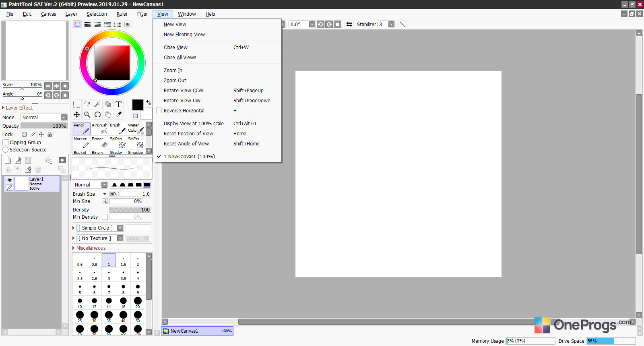This screenshot has width=644, height=346.
Task: Choose the rectangular selection tool
Action: click(x=76, y=104)
